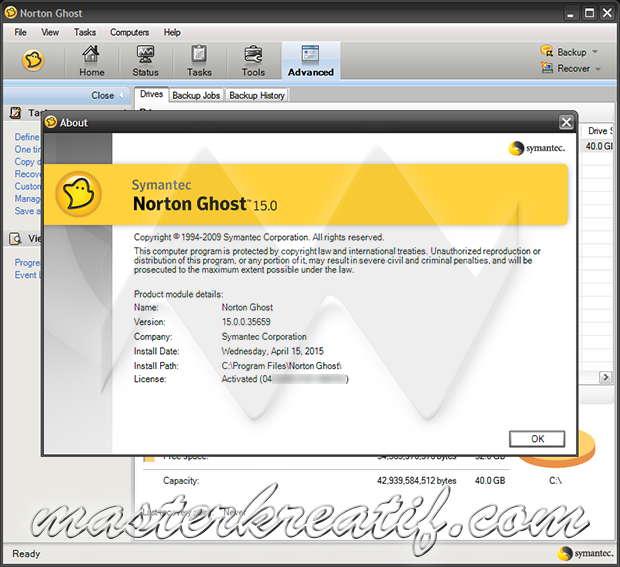Click the Backup icon in toolbar
Image resolution: width=620 pixels, height=567 pixels.
[546, 51]
